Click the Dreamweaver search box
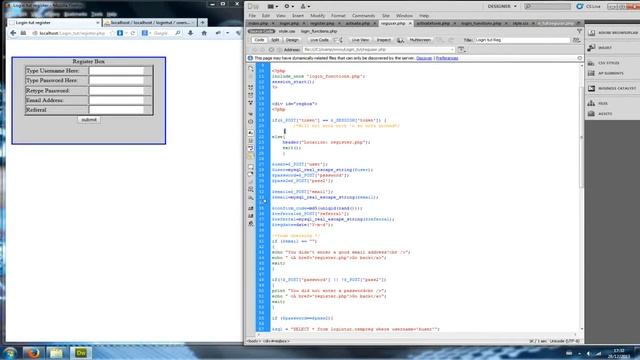This screenshot has width=640, height=360. coord(547,7)
